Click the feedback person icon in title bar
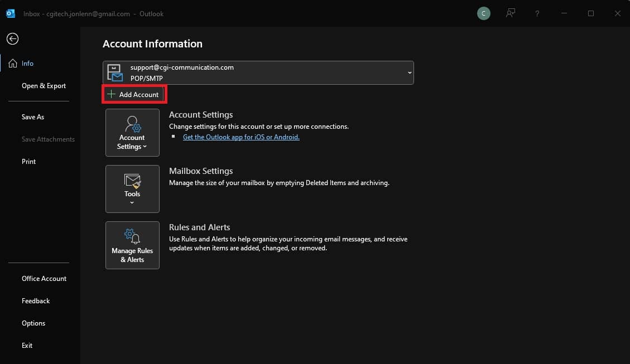The height and width of the screenshot is (364, 630). (510, 13)
